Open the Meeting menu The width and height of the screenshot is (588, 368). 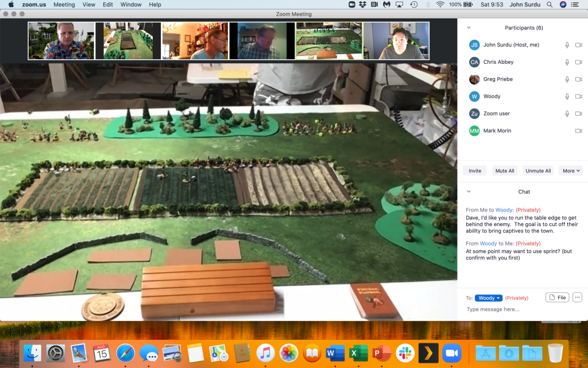click(64, 5)
